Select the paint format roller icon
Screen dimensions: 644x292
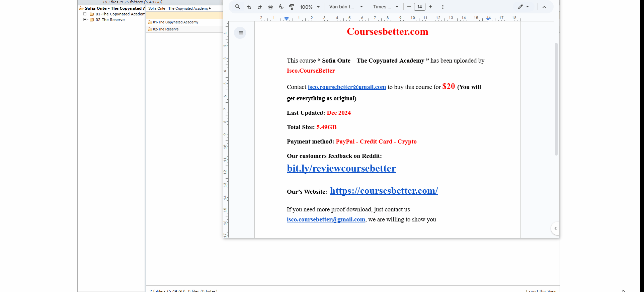[292, 7]
